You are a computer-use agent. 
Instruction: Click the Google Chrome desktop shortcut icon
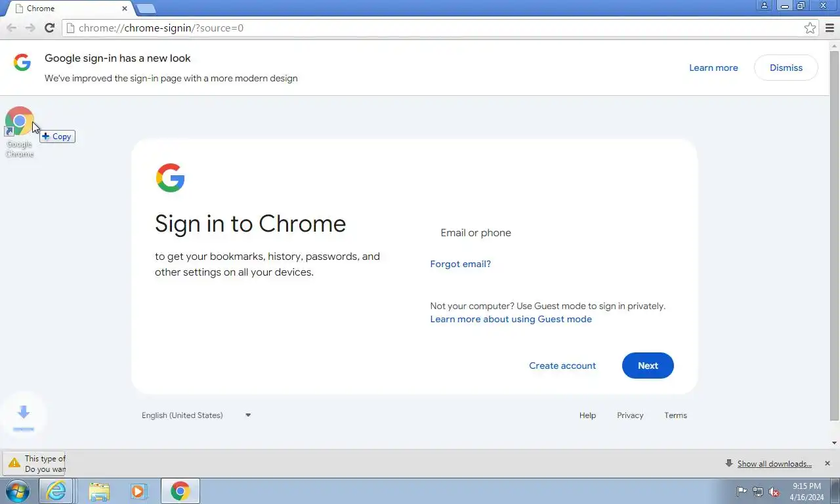click(19, 122)
